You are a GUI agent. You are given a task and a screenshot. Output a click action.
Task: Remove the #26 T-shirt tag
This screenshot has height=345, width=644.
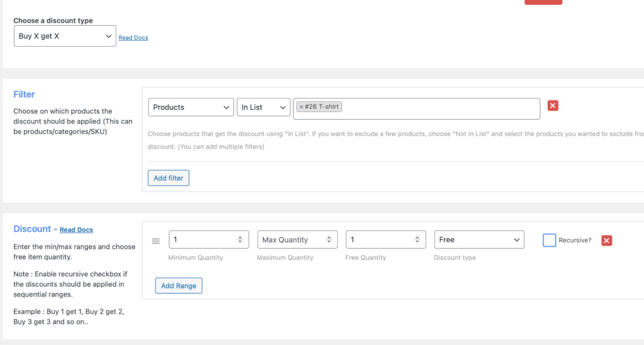click(301, 107)
